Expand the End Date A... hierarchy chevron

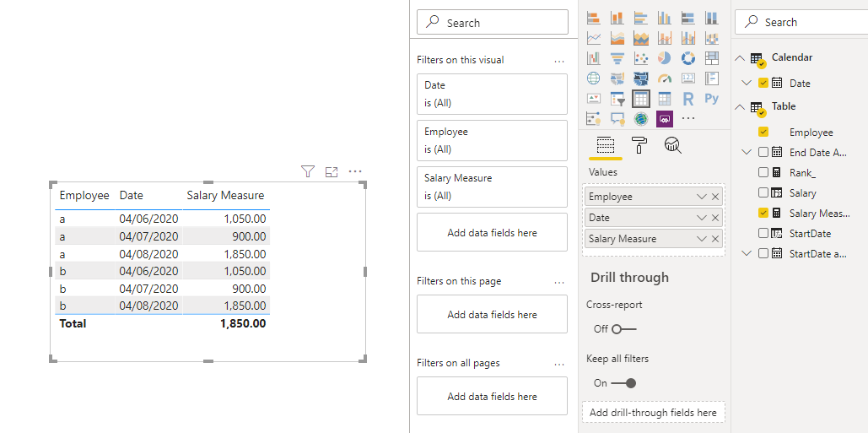tap(747, 152)
